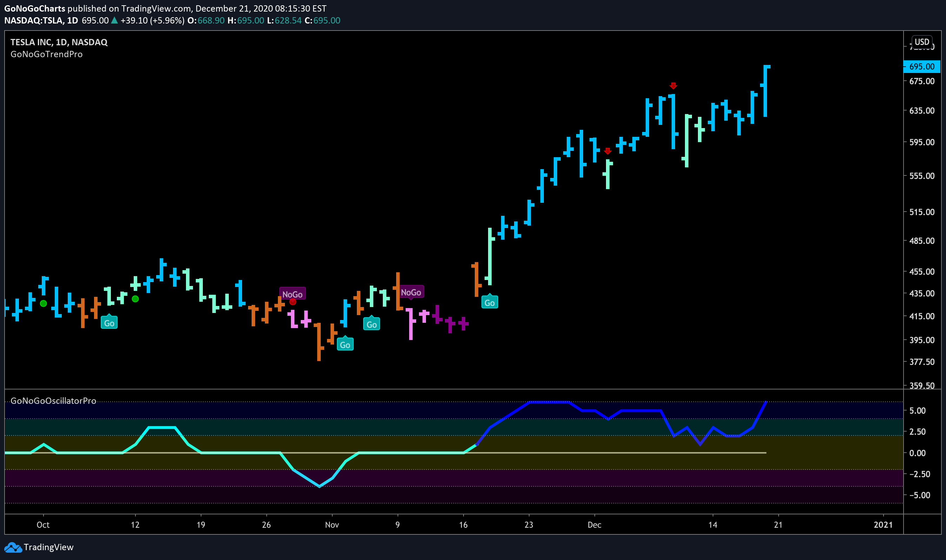Click the red dot under the first NoGo
This screenshot has height=560, width=946.
292,301
